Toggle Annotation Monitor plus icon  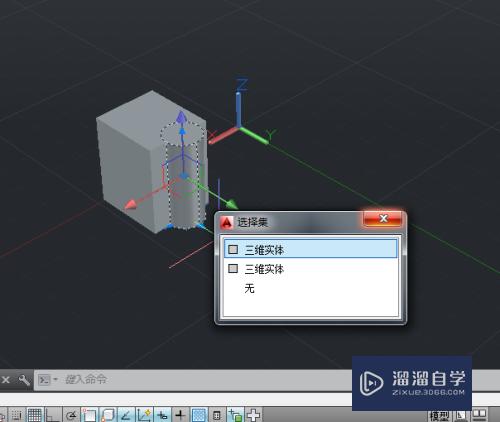coord(254,415)
